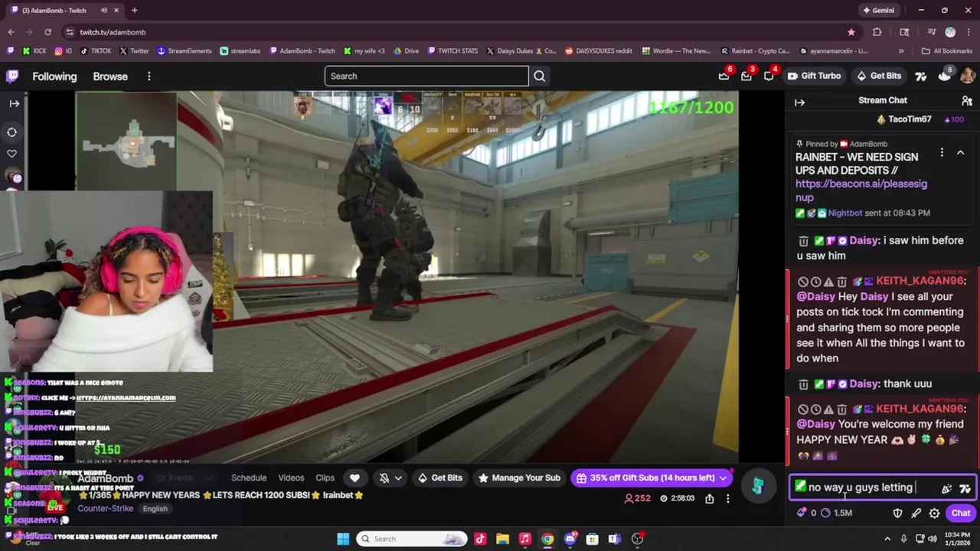This screenshot has height=551, width=980.
Task: Click Get Bits in top bar
Action: point(878,76)
